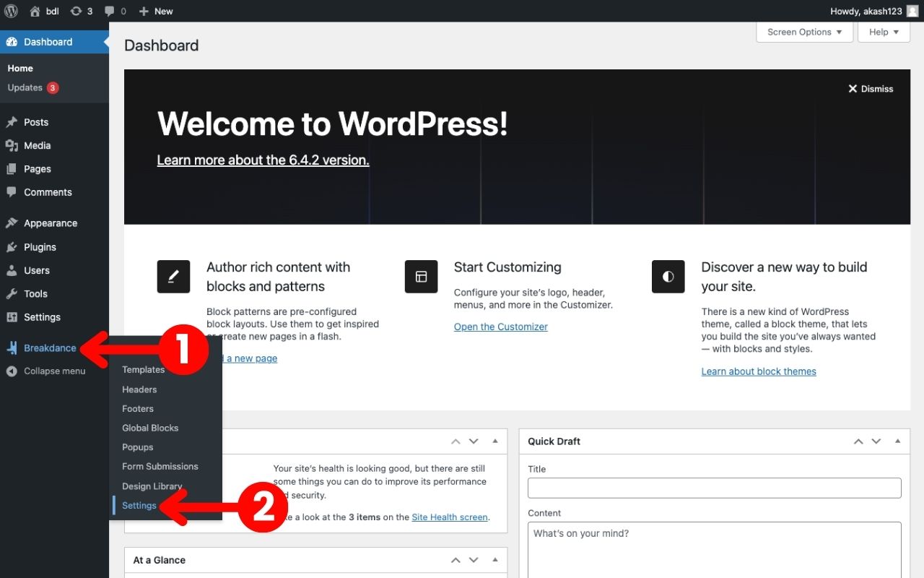Click the pencil icon next to Author rich content
The height and width of the screenshot is (578, 924).
pos(173,276)
